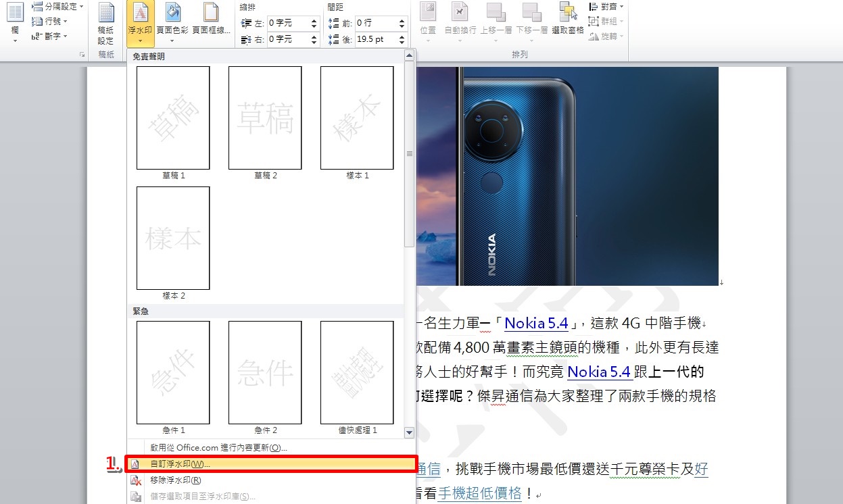This screenshot has height=504, width=843.
Task: Click the Nokia phone image in document
Action: tap(567, 176)
